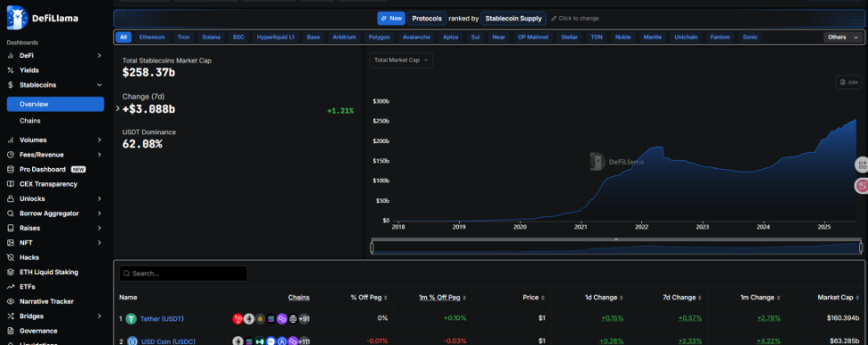Filter stablecoins by Solana chain
The width and height of the screenshot is (868, 345).
pos(211,38)
